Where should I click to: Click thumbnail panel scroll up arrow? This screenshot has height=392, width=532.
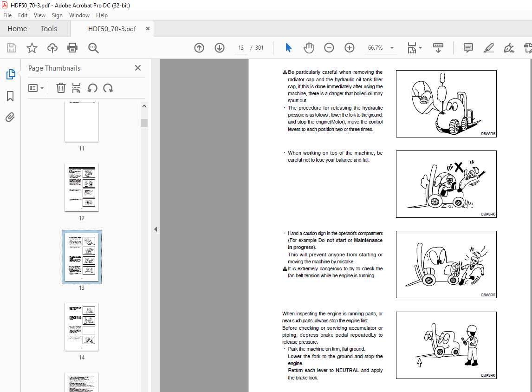click(x=144, y=106)
